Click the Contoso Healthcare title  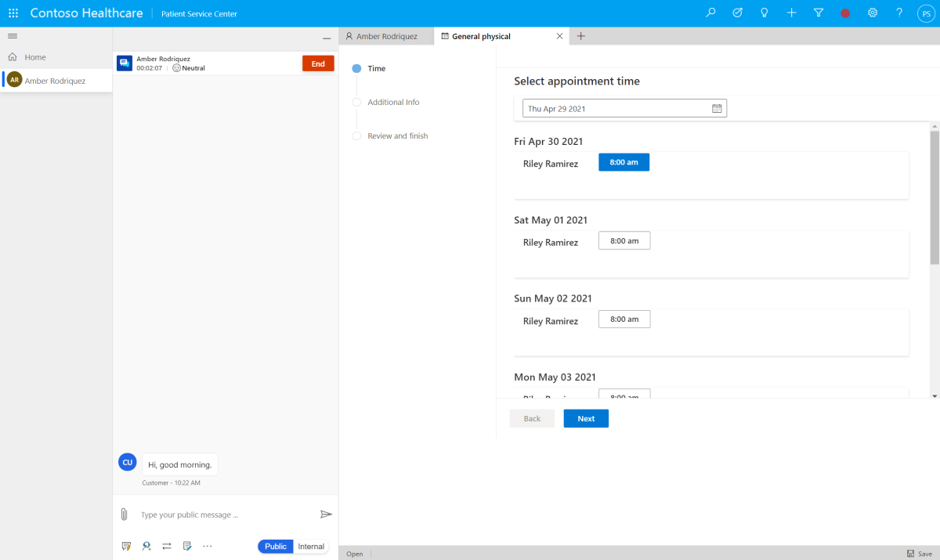point(86,13)
